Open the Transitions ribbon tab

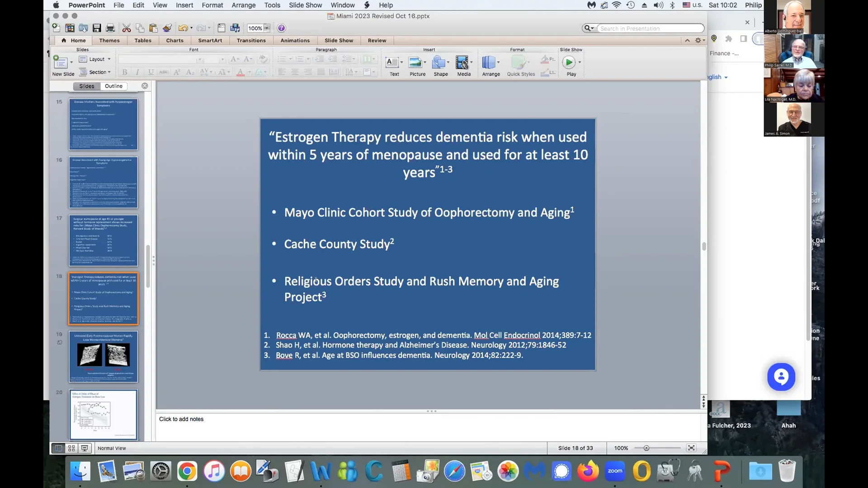pos(251,41)
